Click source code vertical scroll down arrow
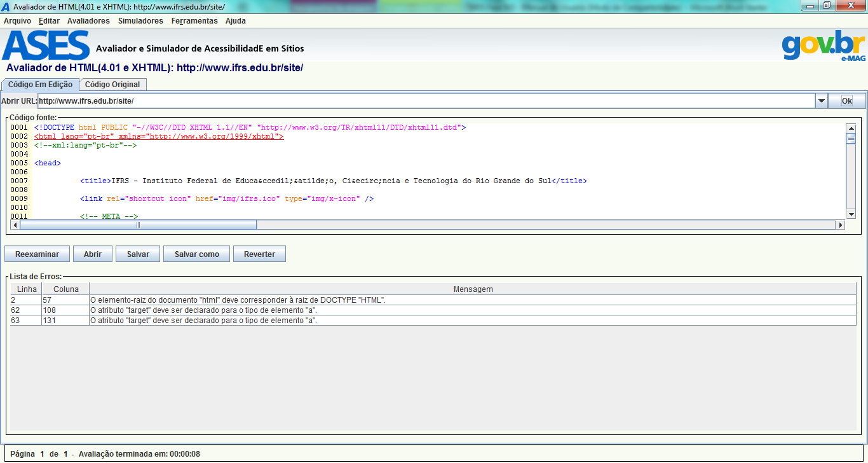Screen dimensions: 868x463 tap(851, 216)
